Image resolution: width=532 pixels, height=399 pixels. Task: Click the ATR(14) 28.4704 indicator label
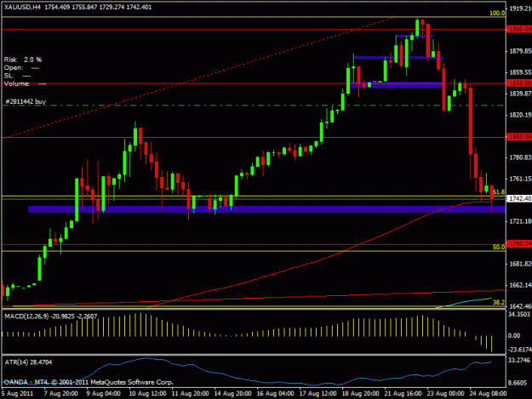(x=28, y=362)
